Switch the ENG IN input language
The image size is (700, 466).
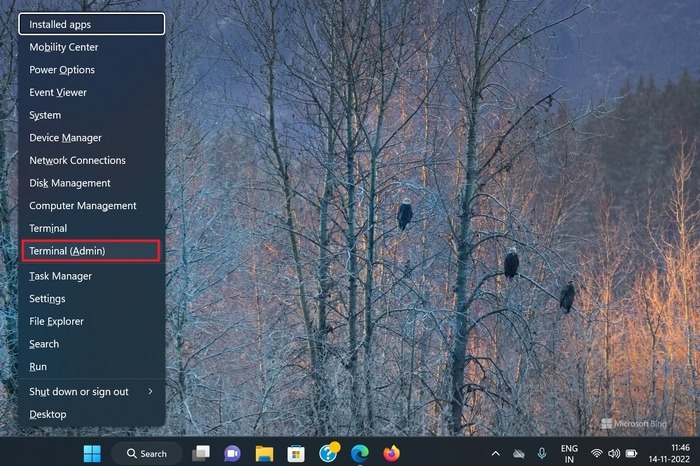(x=569, y=454)
